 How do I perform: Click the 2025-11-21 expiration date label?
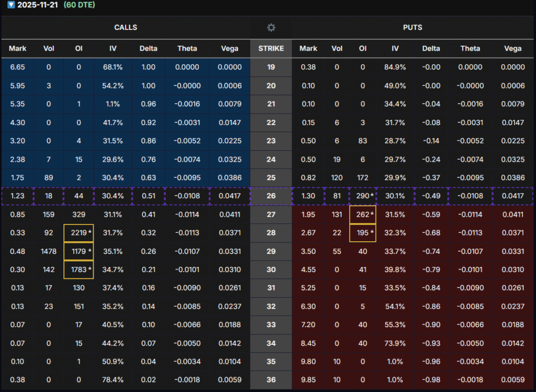36,5
